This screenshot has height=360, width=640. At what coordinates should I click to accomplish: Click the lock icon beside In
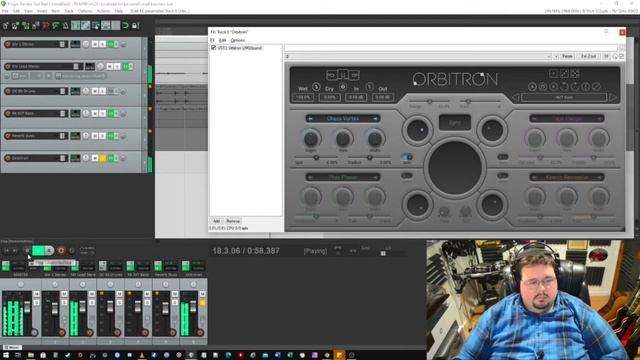coord(369,87)
